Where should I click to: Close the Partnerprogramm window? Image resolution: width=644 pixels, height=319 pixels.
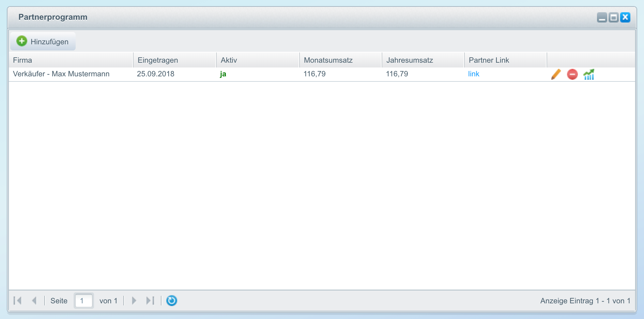pyautogui.click(x=625, y=17)
